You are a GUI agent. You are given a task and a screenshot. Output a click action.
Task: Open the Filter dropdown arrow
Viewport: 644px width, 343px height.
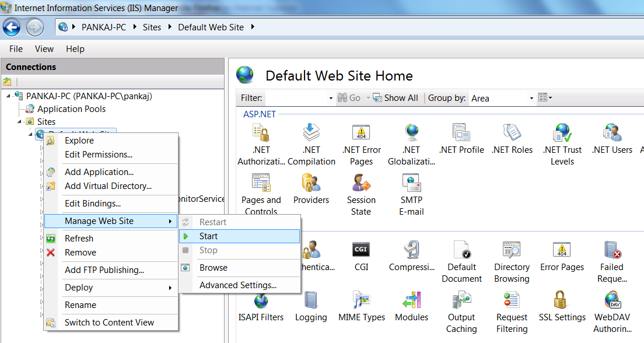pos(331,98)
